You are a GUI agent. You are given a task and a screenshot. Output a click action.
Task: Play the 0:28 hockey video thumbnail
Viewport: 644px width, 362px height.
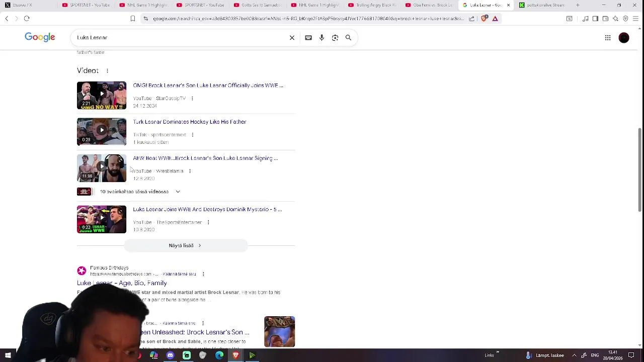tap(102, 132)
